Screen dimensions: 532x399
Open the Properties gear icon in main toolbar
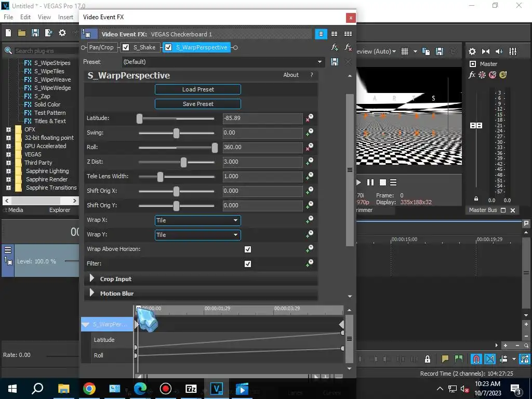click(62, 33)
